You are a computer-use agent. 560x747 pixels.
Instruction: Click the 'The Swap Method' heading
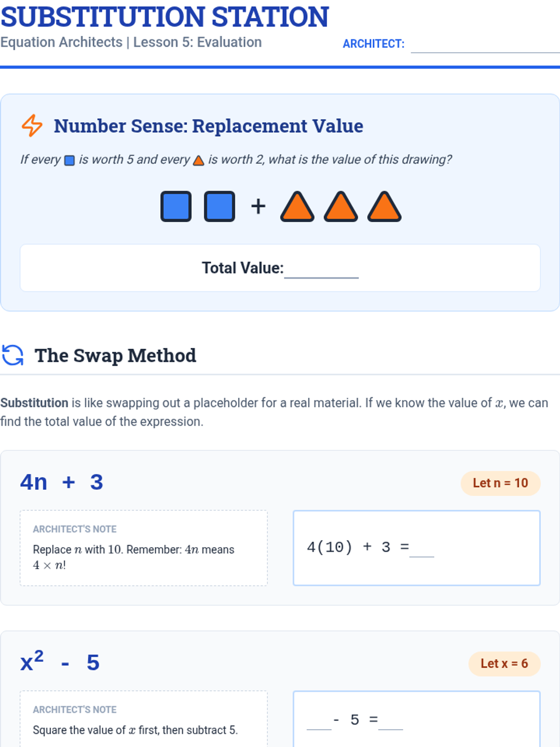click(115, 356)
